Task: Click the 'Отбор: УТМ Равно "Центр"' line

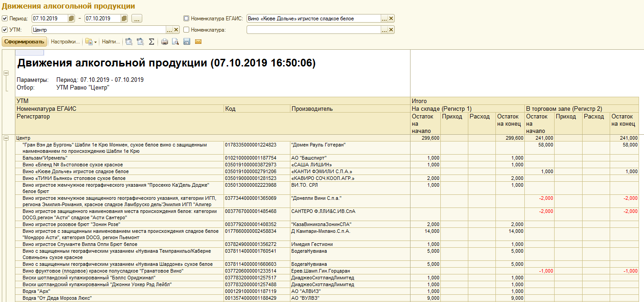Action: [x=63, y=87]
